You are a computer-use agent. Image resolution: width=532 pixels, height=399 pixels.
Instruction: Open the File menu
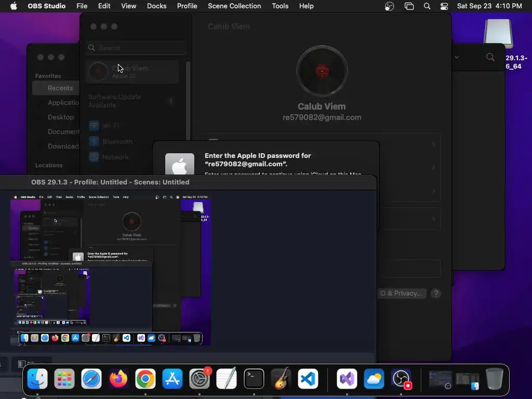click(x=82, y=6)
